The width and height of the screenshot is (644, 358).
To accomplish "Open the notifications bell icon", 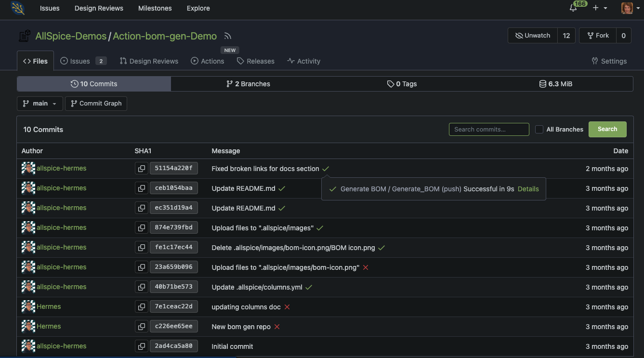I will [573, 8].
